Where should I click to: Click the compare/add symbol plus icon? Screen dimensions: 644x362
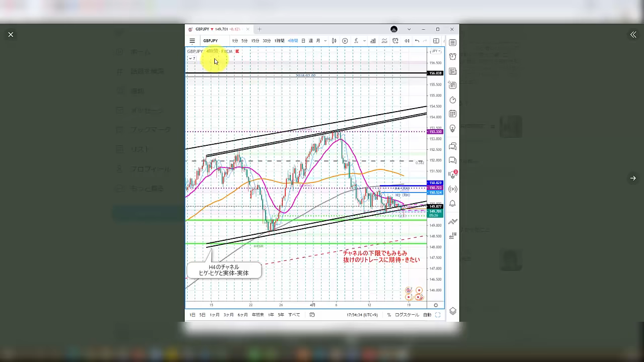[345, 41]
